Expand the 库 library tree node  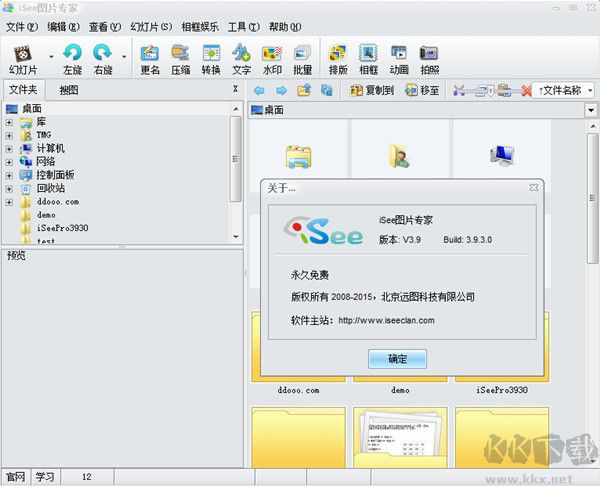point(9,122)
